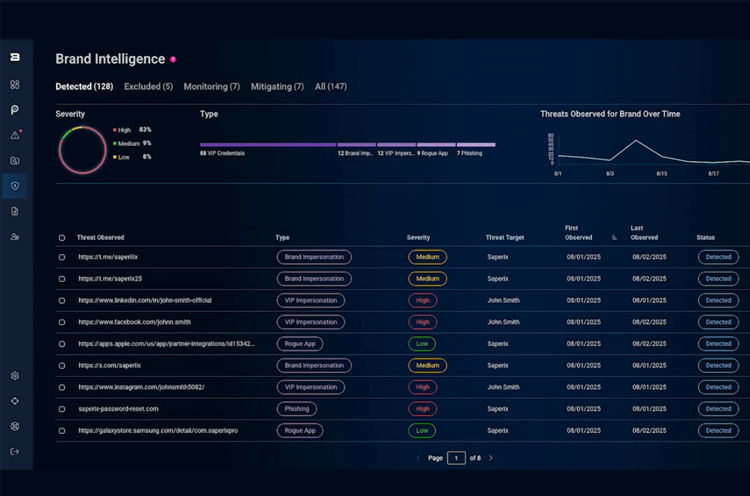
Task: Open the Brand Intelligence shield icon
Action: coord(15,186)
